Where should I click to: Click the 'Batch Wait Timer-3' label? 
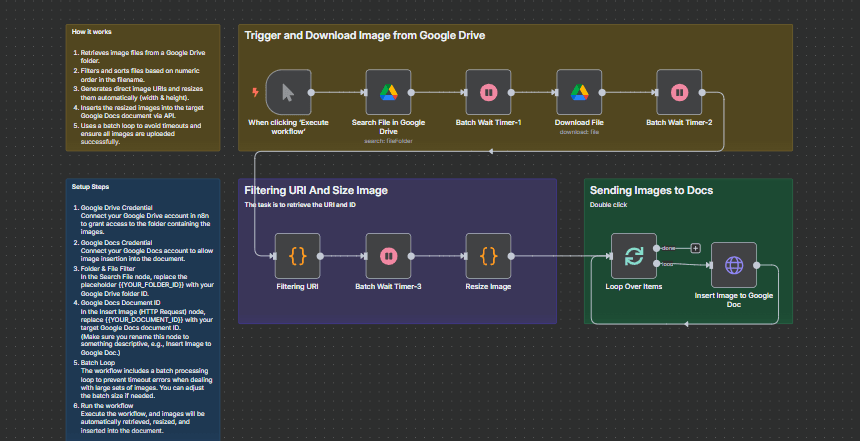click(x=388, y=286)
